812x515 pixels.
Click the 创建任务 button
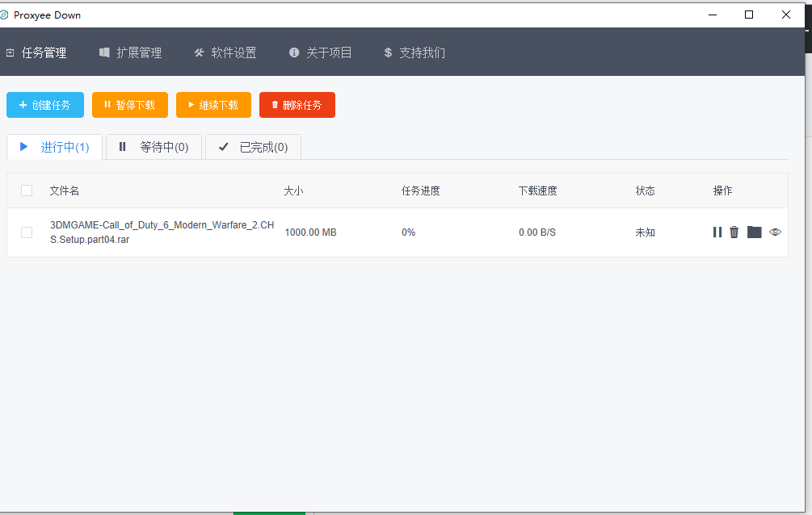click(x=45, y=105)
